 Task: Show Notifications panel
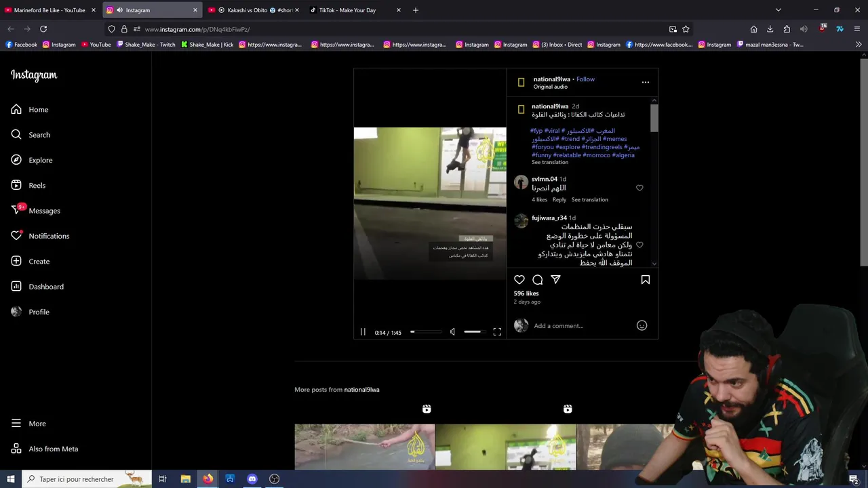tap(40, 236)
